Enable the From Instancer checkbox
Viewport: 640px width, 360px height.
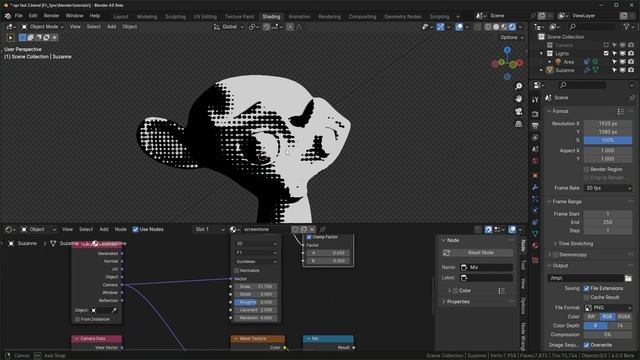(x=77, y=319)
